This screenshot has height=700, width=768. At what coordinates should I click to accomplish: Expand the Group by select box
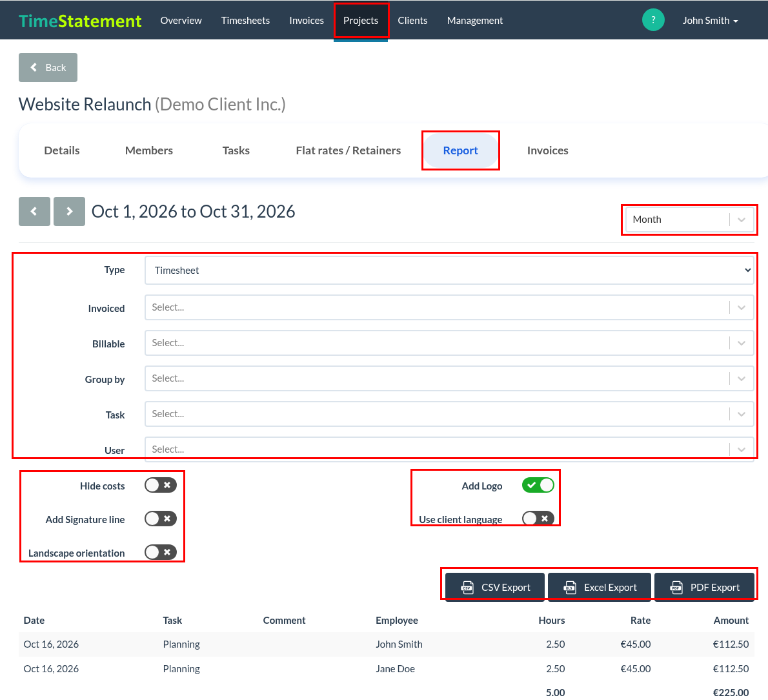tap(449, 378)
